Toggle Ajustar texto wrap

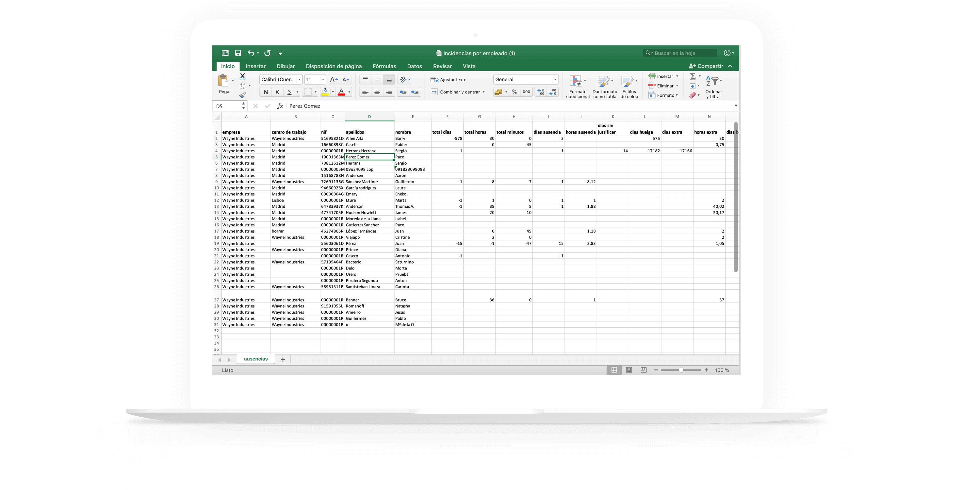point(449,80)
